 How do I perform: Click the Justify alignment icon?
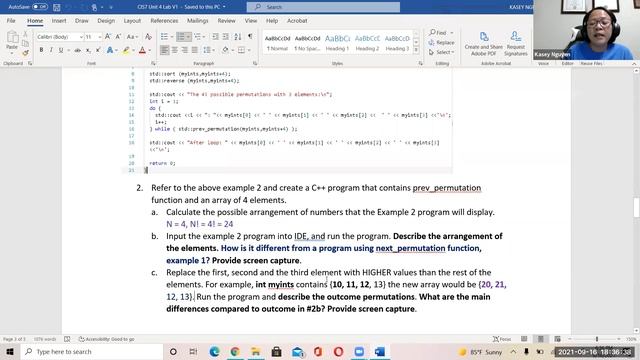(x=195, y=50)
